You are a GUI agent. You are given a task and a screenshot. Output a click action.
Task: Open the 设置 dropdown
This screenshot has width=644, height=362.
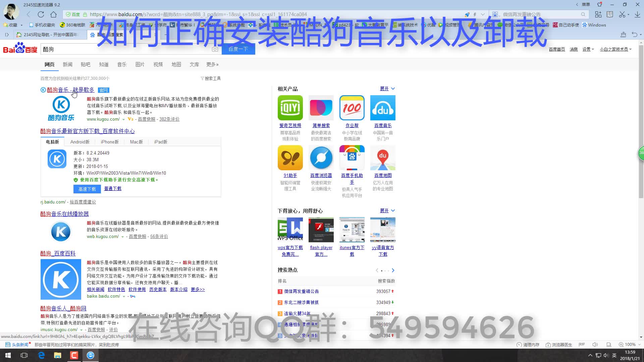pyautogui.click(x=588, y=49)
